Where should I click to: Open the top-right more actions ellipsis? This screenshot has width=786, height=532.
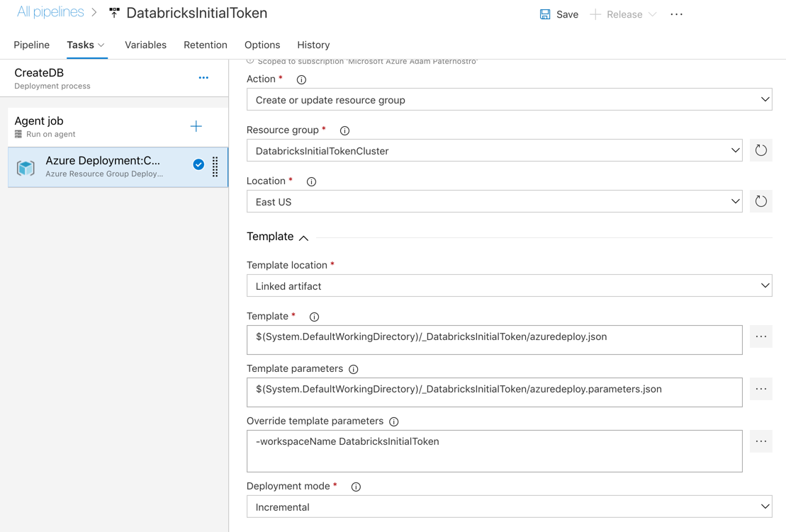(676, 15)
